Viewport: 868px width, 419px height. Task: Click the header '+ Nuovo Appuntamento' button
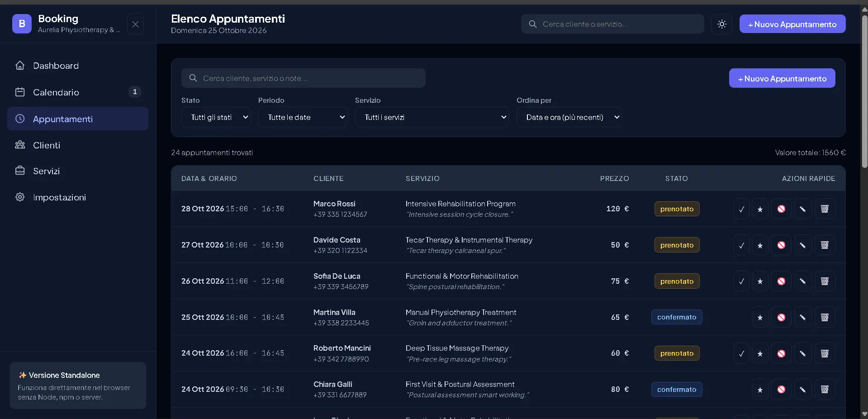[792, 24]
